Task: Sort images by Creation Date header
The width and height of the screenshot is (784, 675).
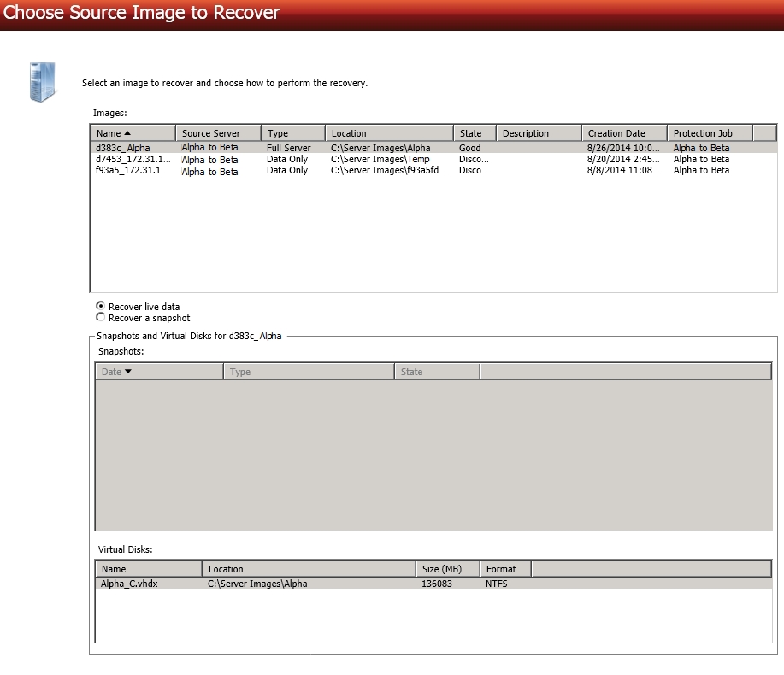Action: tap(623, 133)
